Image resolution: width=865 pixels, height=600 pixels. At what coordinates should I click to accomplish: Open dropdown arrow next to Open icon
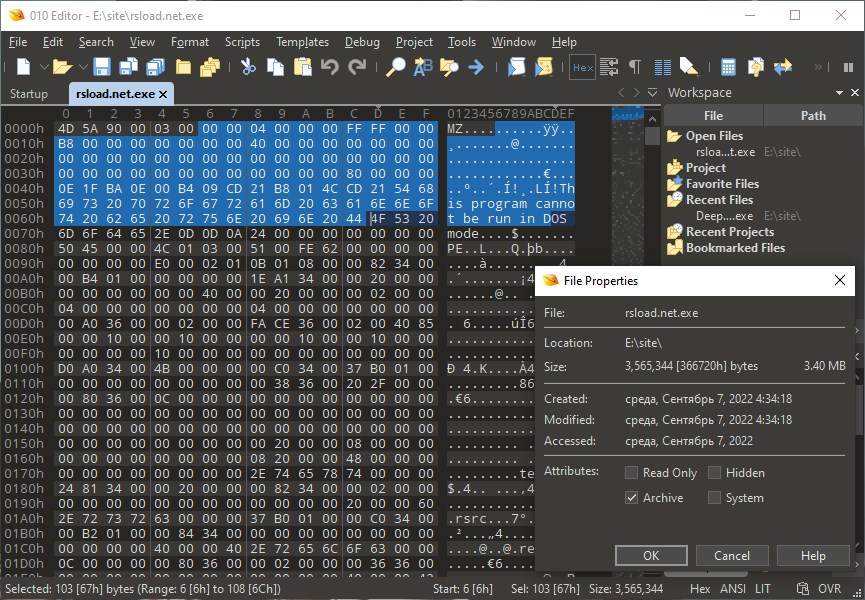(x=83, y=67)
